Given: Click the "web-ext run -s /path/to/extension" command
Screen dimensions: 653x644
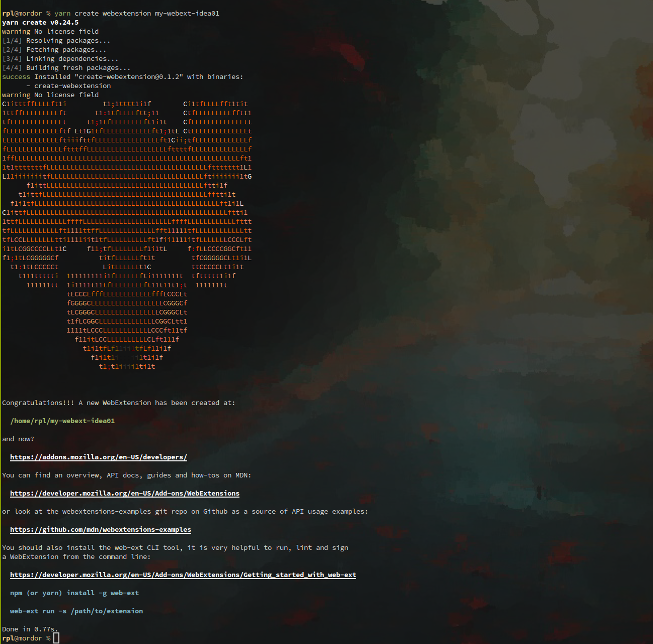Looking at the screenshot, I should coord(76,611).
